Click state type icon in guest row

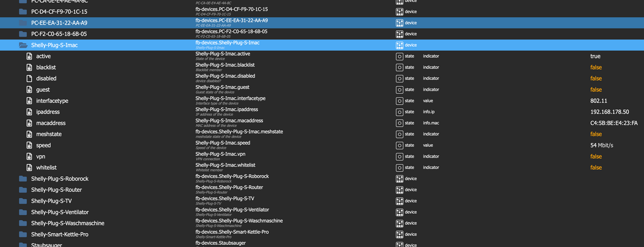[x=399, y=89]
